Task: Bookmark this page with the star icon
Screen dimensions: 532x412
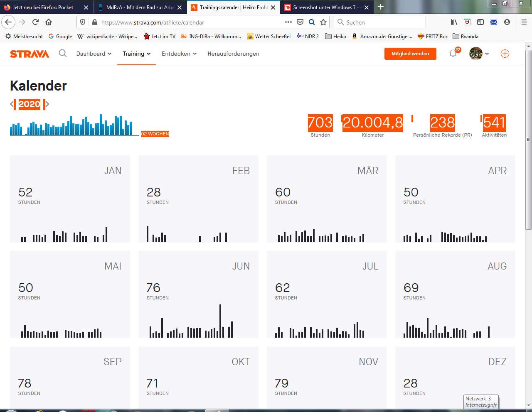Action: 323,22
